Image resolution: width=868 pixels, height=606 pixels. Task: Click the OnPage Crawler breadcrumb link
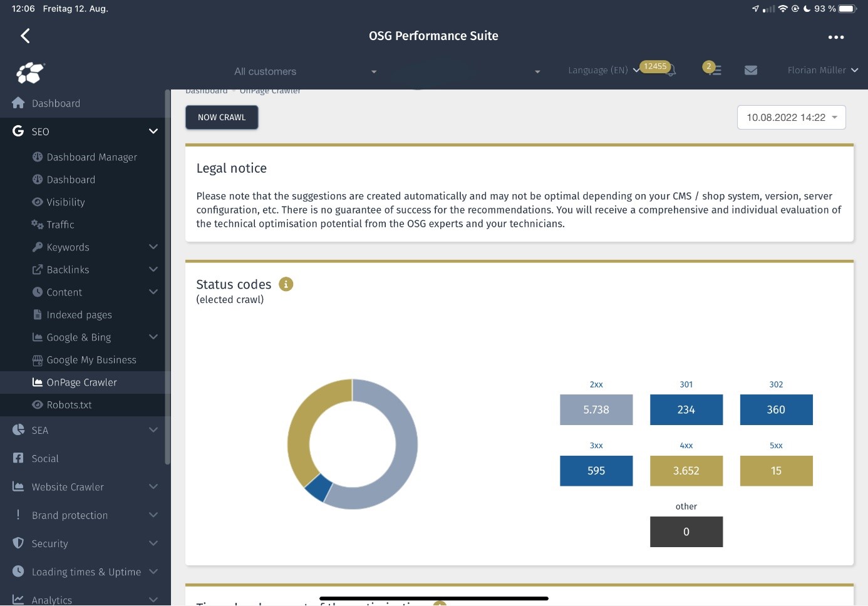pos(270,91)
